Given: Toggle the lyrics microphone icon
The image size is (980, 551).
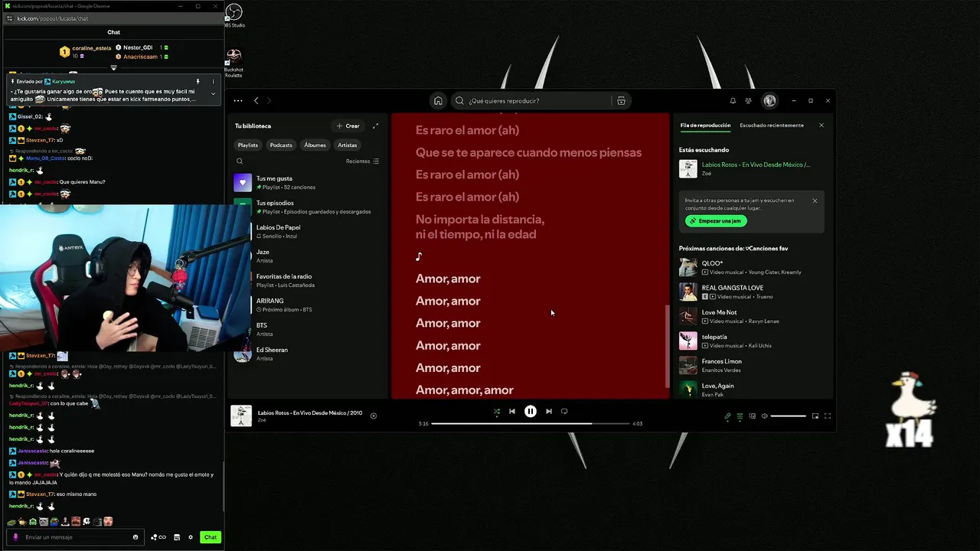Looking at the screenshot, I should (x=727, y=416).
